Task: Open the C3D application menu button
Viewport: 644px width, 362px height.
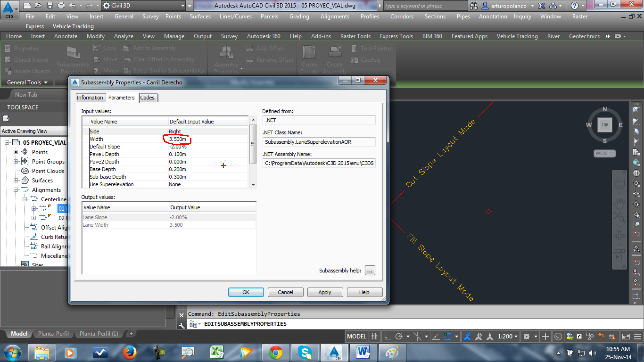Action: [x=9, y=8]
